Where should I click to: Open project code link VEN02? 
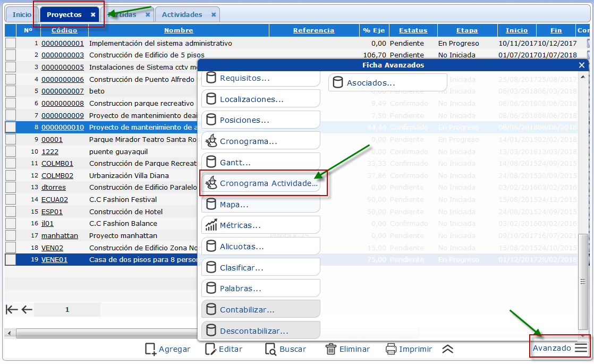[x=52, y=248]
